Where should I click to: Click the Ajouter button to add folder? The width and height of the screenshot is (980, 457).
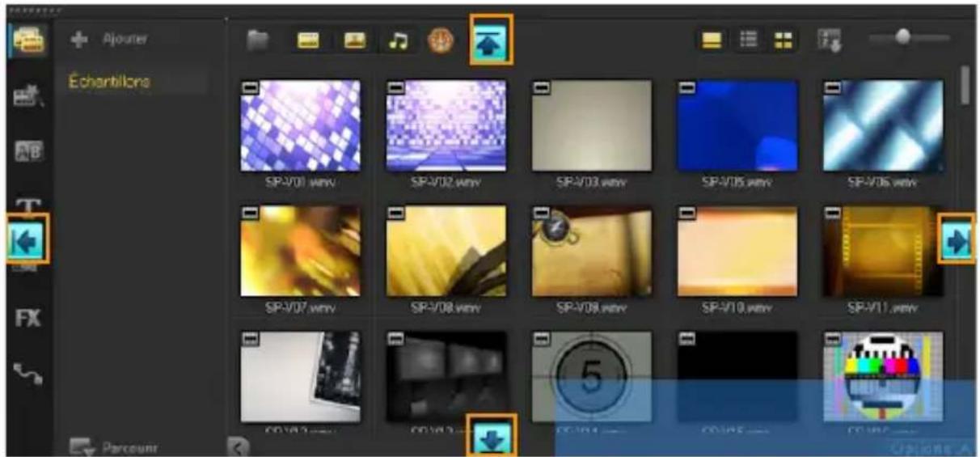(110, 39)
